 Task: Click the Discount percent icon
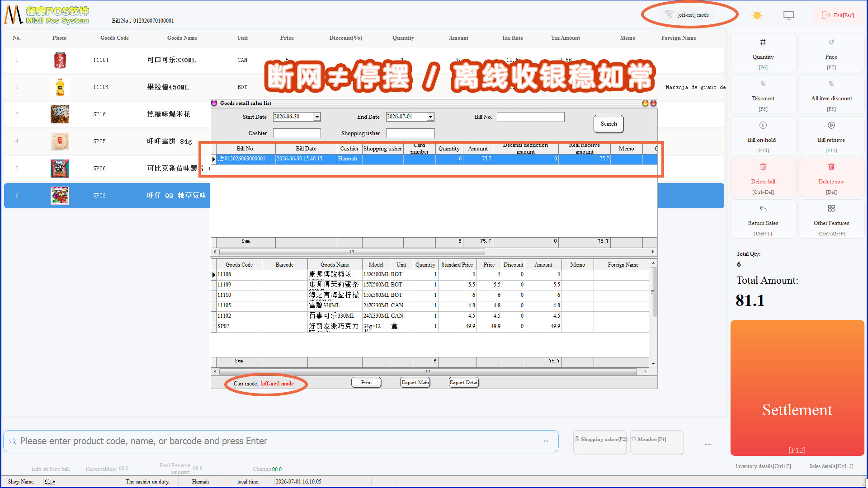click(763, 84)
